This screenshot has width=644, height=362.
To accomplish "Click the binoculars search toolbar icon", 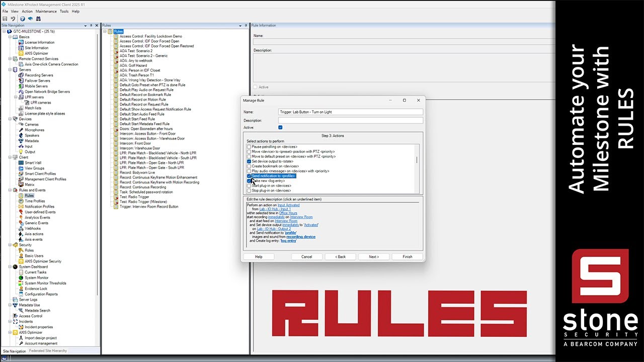I will (x=38, y=19).
